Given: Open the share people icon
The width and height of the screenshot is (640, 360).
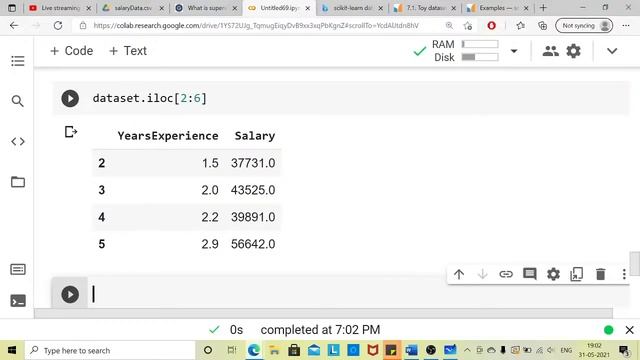Looking at the screenshot, I should pyautogui.click(x=550, y=51).
